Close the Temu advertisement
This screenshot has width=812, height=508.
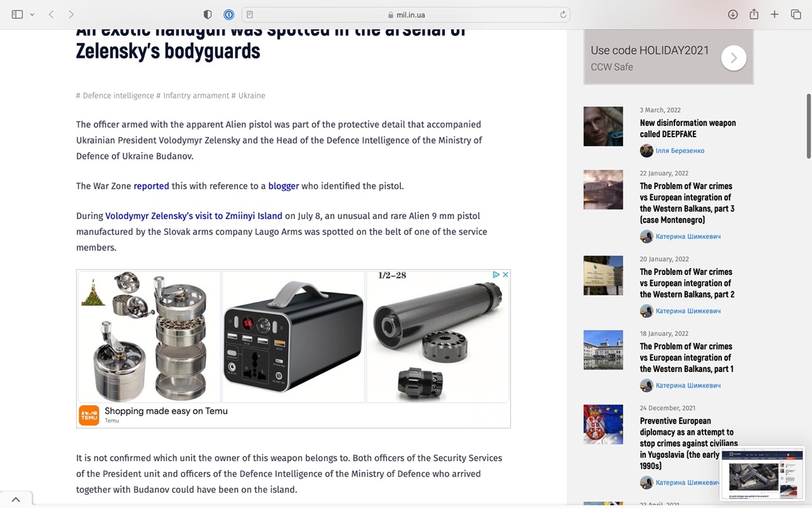(x=506, y=275)
